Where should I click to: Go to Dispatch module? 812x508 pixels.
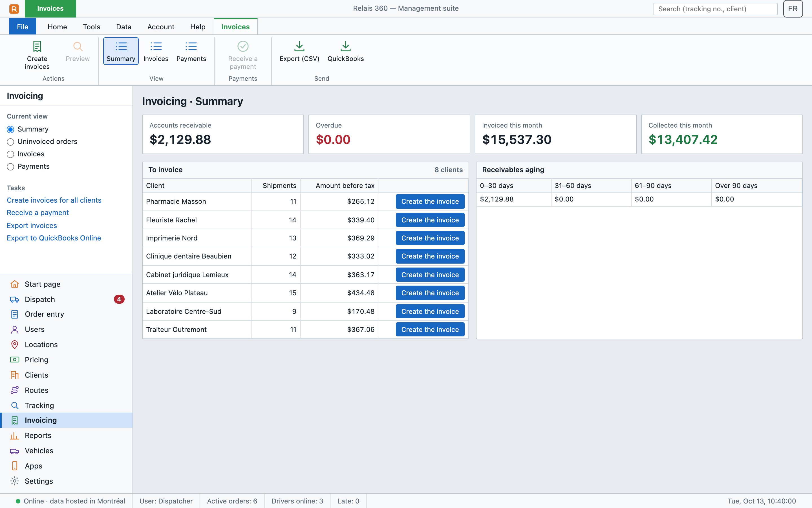click(x=67, y=299)
